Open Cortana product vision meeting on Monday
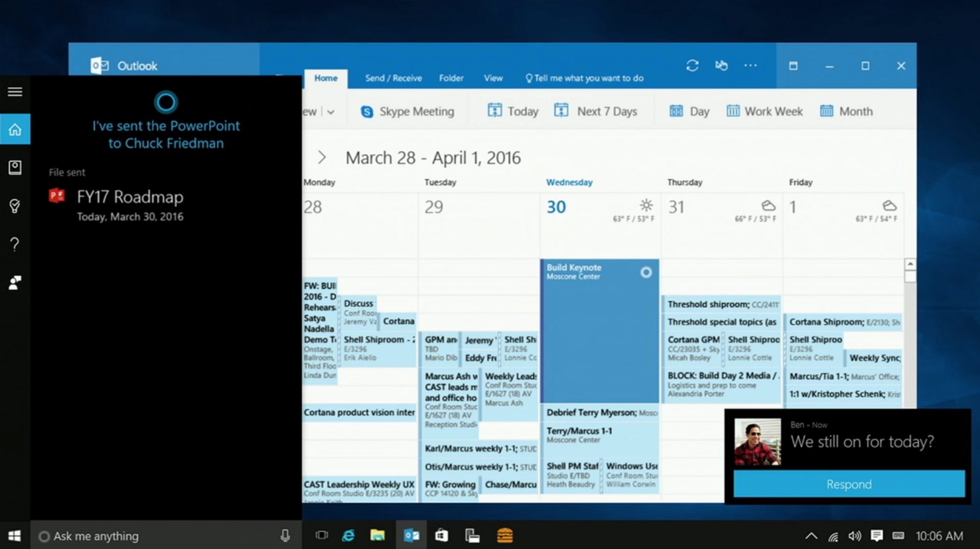 click(359, 412)
